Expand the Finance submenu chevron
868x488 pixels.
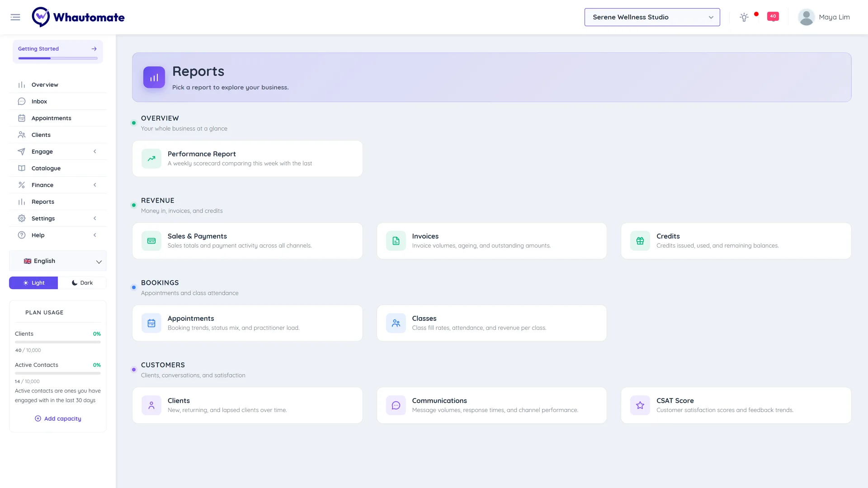coord(95,185)
